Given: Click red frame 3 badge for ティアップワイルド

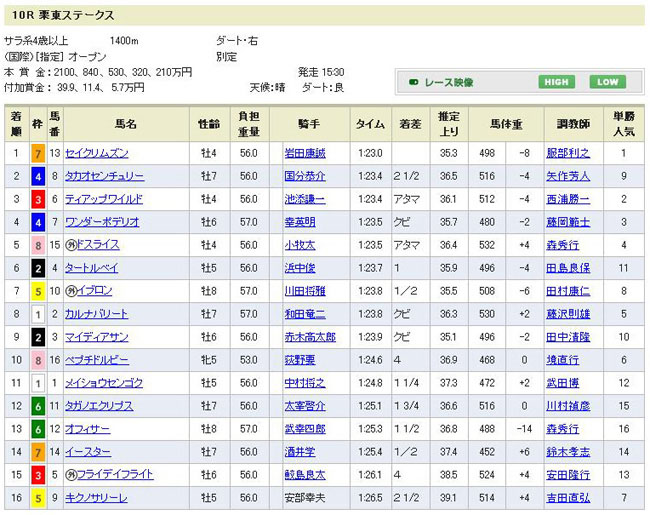Looking at the screenshot, I should pyautogui.click(x=37, y=198).
